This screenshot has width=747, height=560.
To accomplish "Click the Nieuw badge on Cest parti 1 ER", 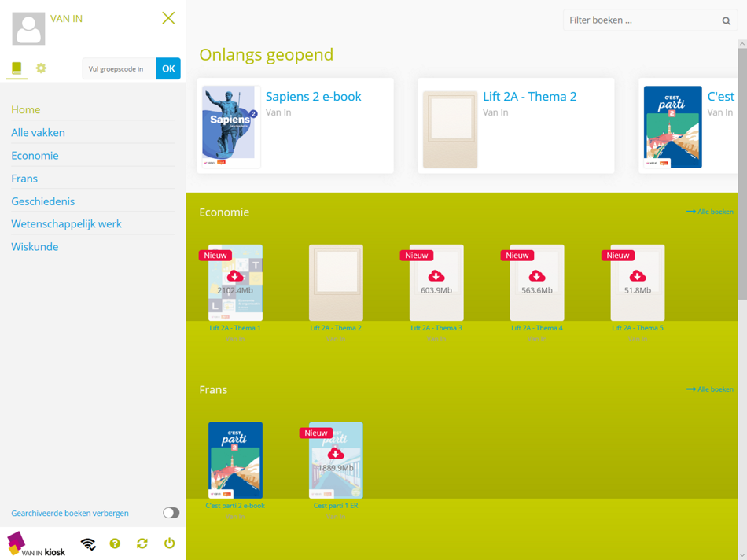I will pyautogui.click(x=316, y=433).
